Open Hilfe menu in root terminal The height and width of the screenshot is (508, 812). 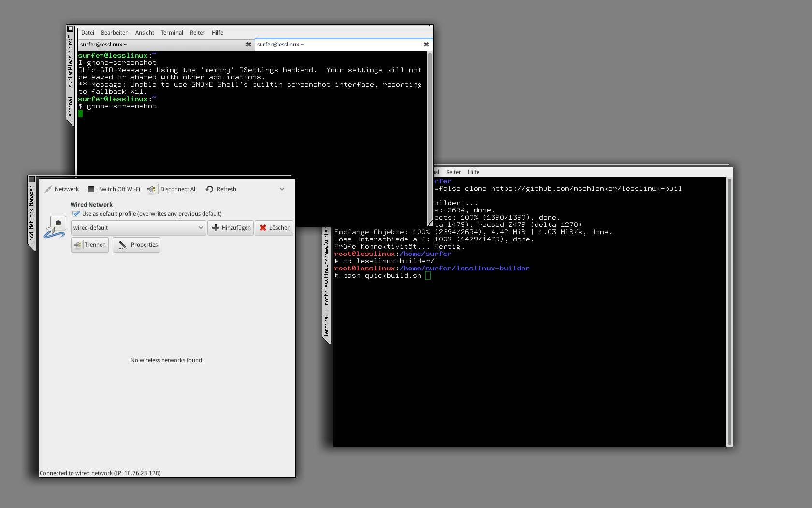(474, 172)
